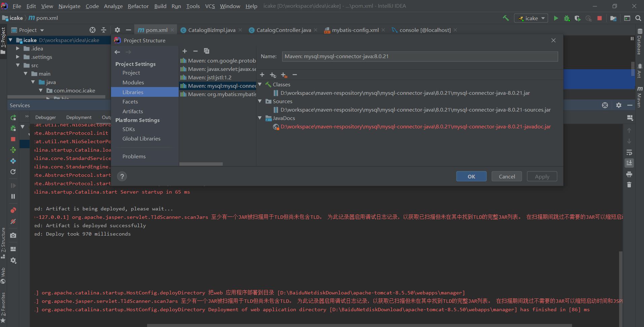The width and height of the screenshot is (644, 327).
Task: Print console output icon
Action: (629, 174)
